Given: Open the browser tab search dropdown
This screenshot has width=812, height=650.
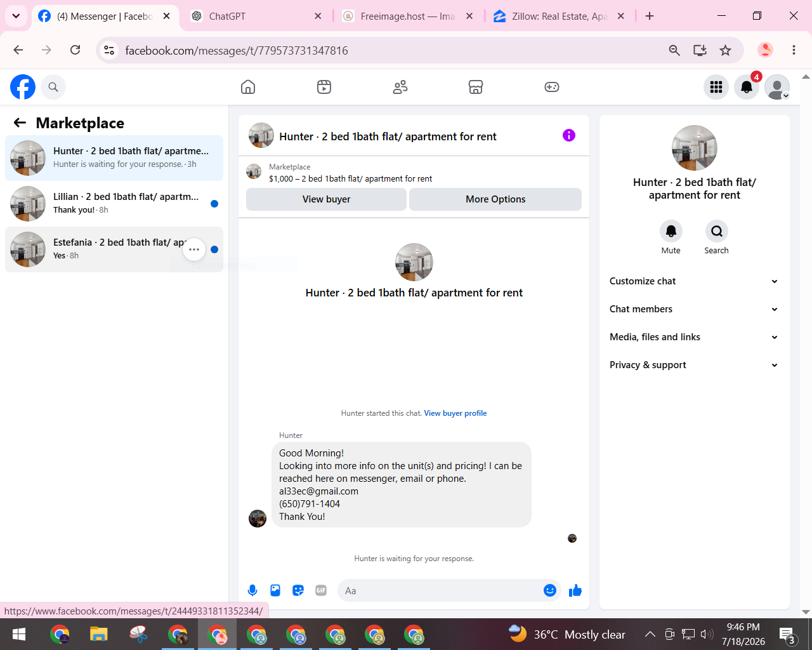Looking at the screenshot, I should (x=16, y=16).
